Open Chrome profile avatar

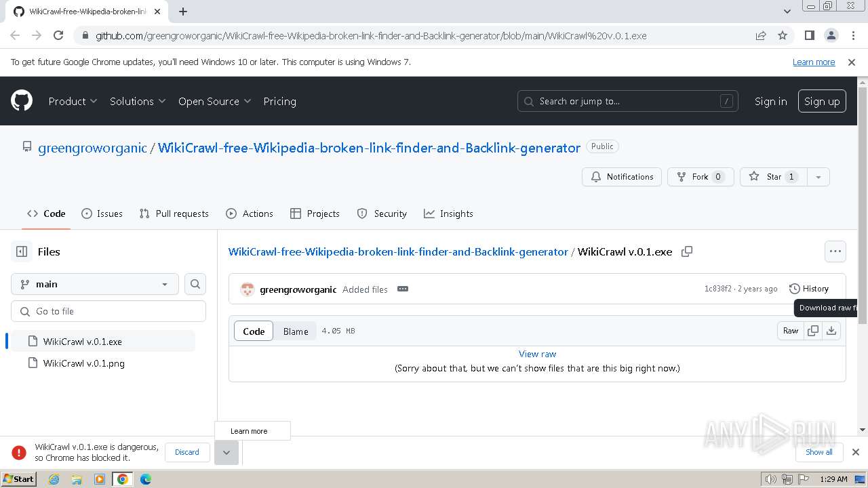tap(831, 35)
